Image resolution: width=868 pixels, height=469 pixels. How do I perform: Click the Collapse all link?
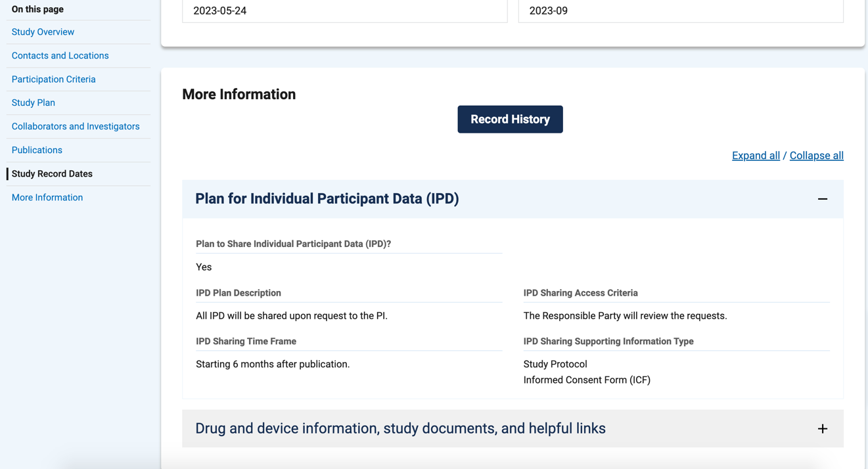tap(816, 156)
